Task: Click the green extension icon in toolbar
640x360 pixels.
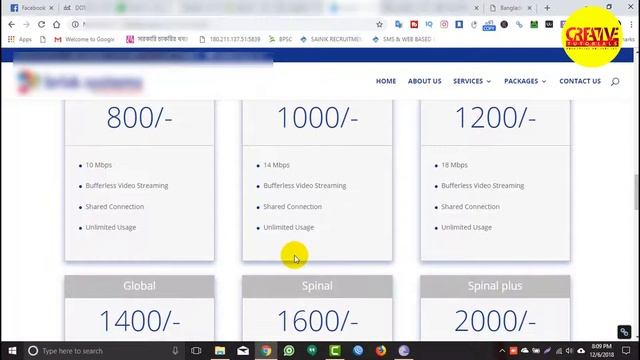Action: tap(534, 24)
